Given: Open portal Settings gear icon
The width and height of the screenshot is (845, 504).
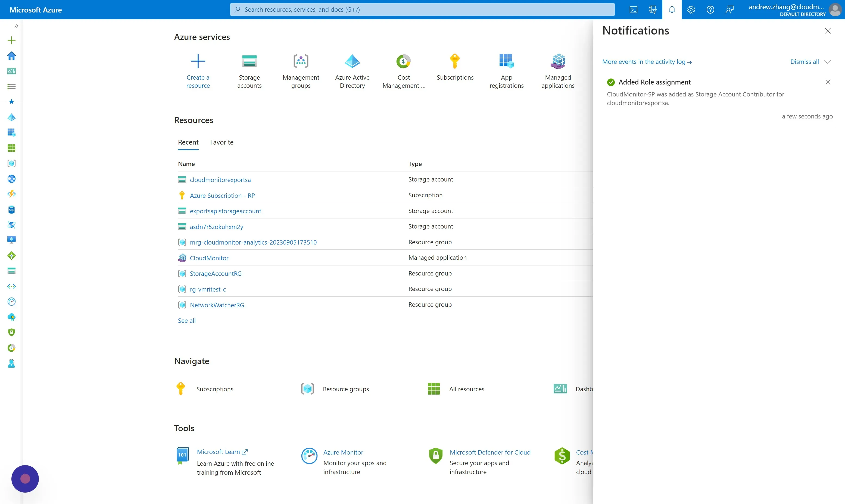Looking at the screenshot, I should click(691, 10).
